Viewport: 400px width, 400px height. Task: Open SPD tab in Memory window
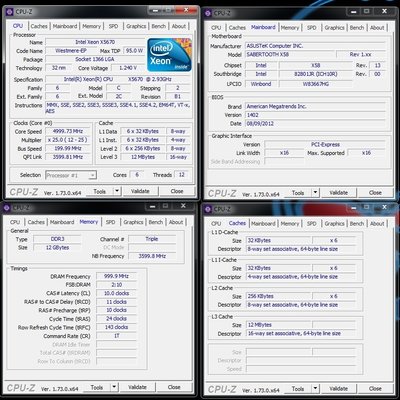click(x=110, y=222)
